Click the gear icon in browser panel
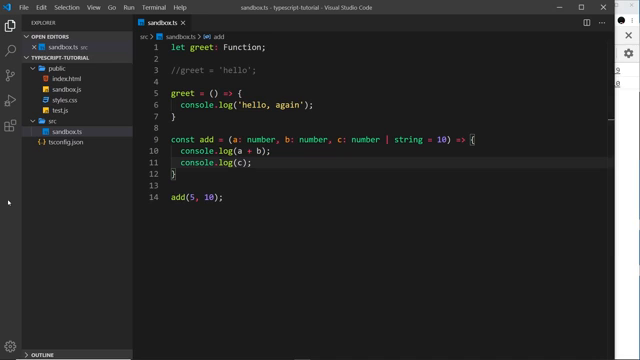640x360 pixels. 629,53
